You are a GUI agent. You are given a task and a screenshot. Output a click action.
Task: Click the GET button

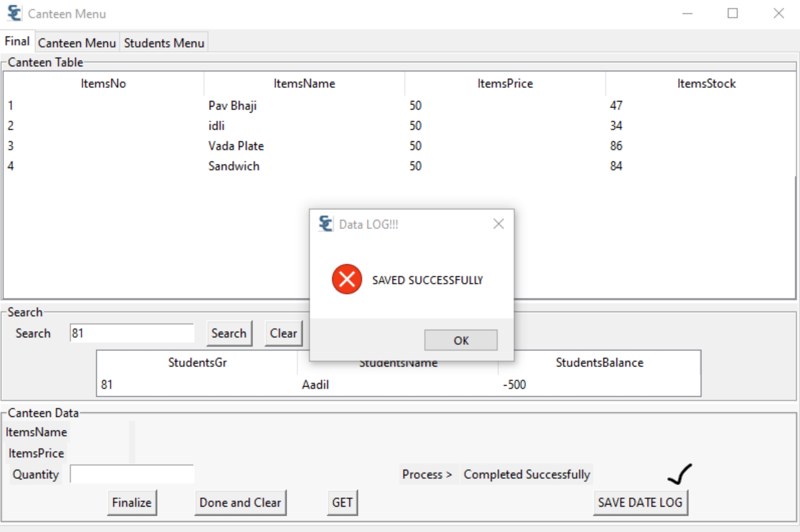tap(342, 502)
